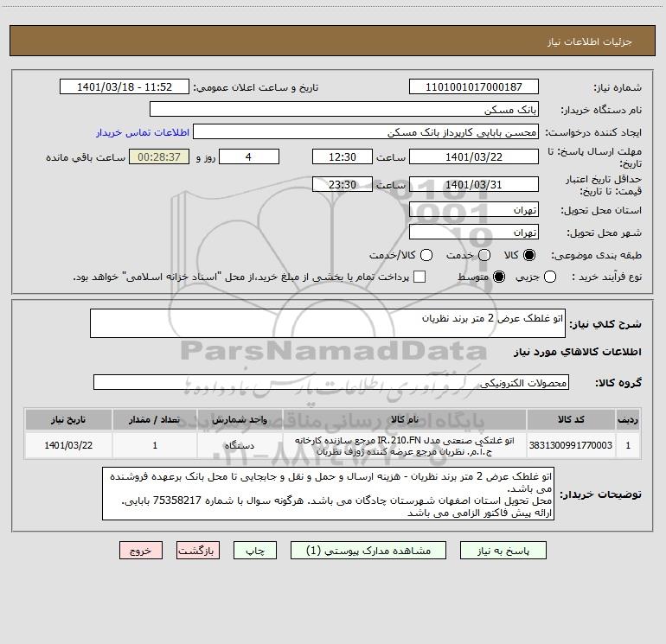Choose the متوسط purchase type radio
Viewport: 666px width, 644px height.
[499, 277]
